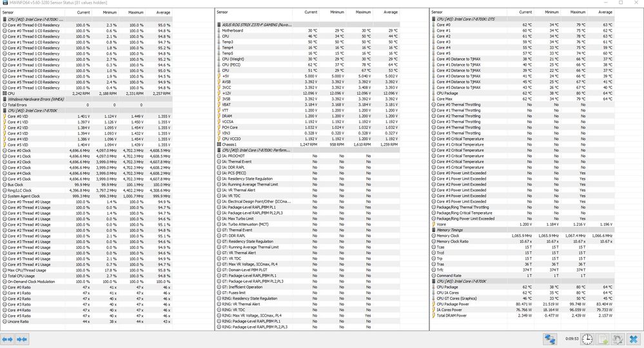Select the RING: VR Thermal Alert row
Viewport: 644px width, 348px height.
coord(307,304)
